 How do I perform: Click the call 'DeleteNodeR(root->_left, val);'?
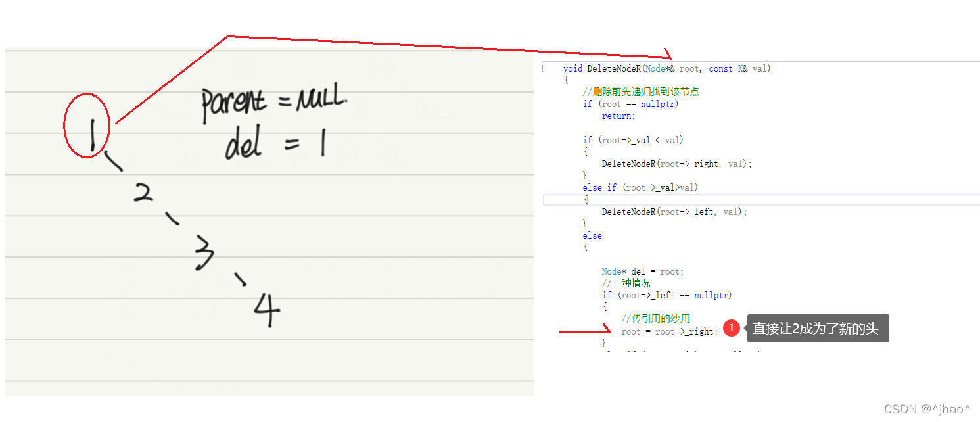[674, 212]
